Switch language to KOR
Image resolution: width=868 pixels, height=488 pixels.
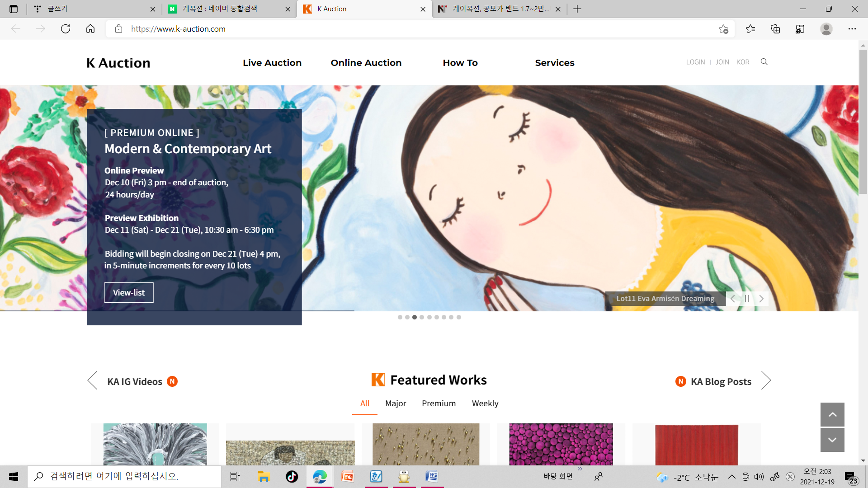[x=743, y=62]
